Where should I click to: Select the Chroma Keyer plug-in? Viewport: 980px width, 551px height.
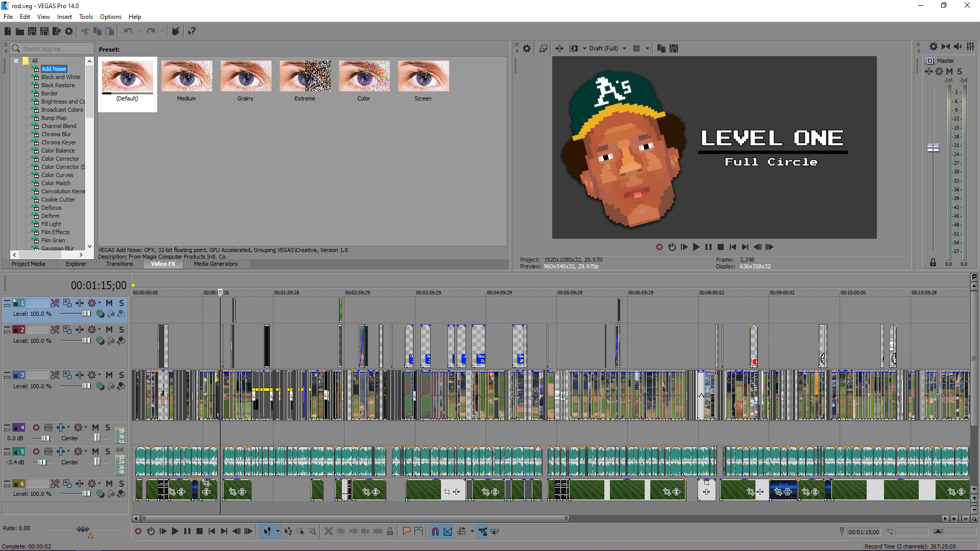[x=59, y=142]
